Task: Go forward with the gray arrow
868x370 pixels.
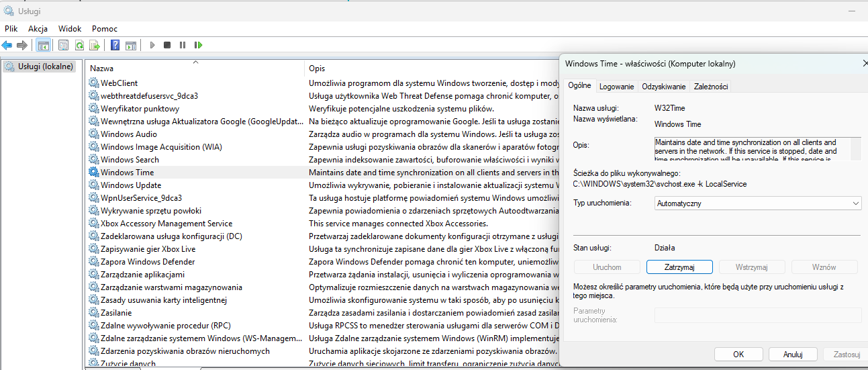Action: click(x=21, y=45)
